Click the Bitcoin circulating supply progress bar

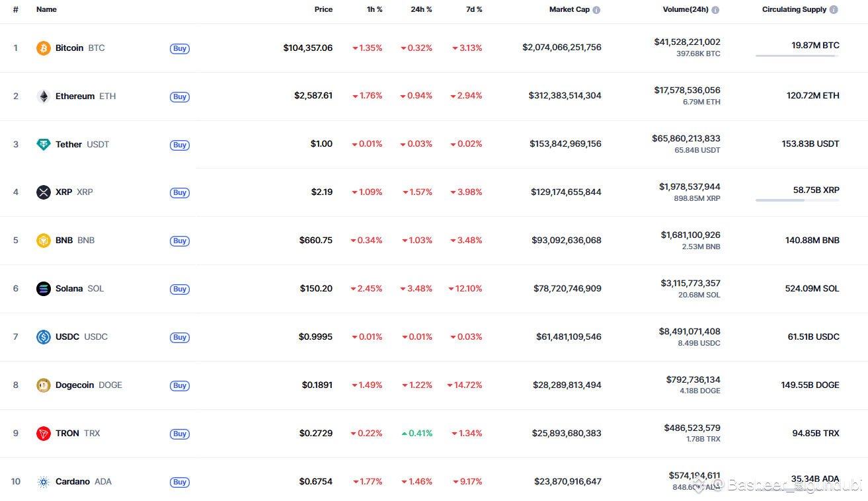[x=797, y=56]
